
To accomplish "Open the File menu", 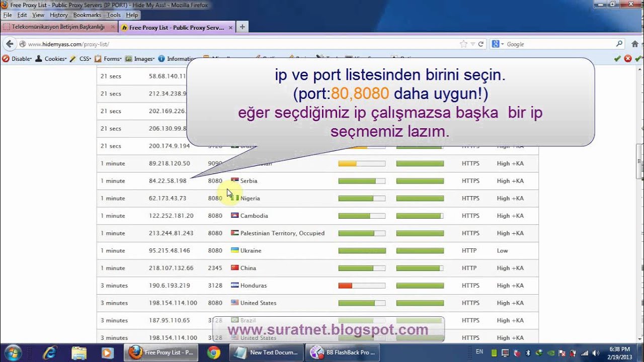I will coord(8,15).
